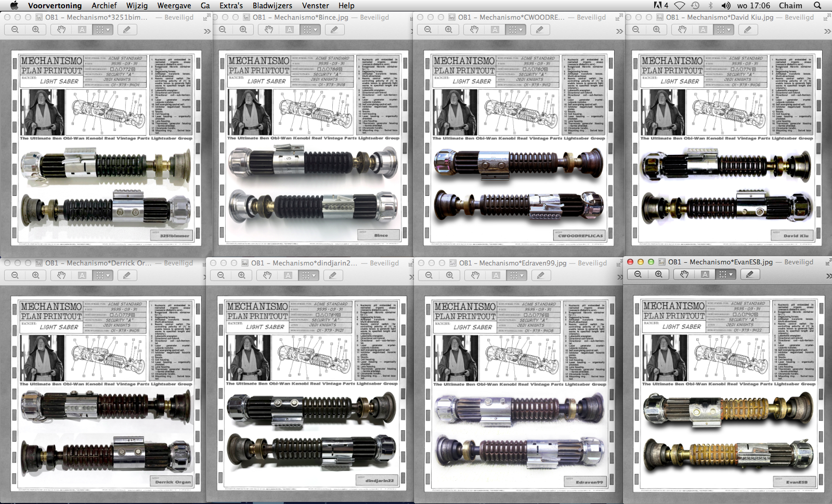Click annotate pencil in CWOODRE window

click(539, 30)
